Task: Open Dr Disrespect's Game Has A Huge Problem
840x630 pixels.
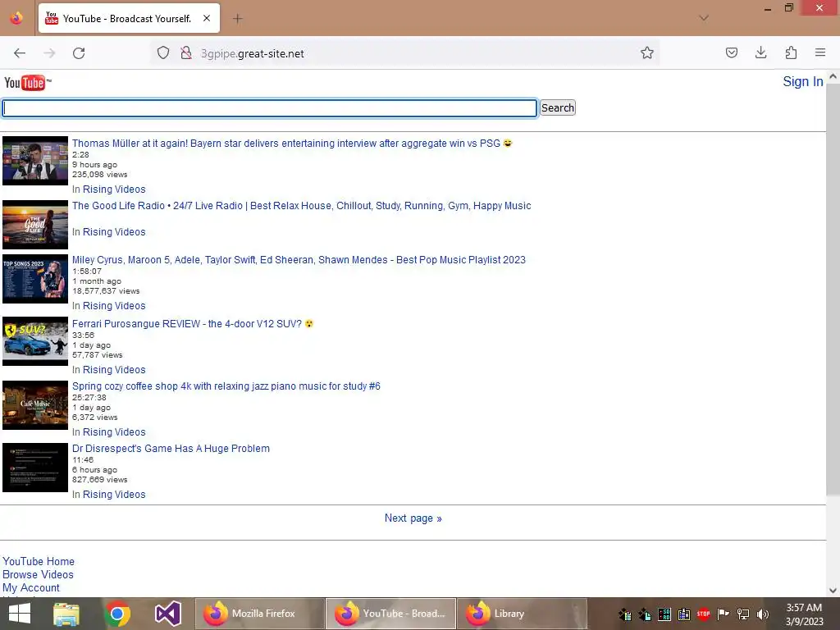Action: pyautogui.click(x=171, y=449)
